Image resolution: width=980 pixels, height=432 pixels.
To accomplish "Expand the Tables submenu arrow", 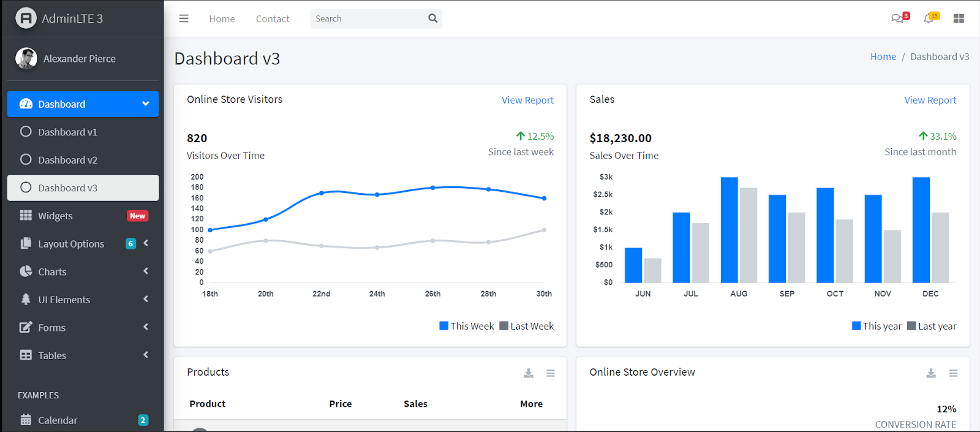I will tap(146, 355).
